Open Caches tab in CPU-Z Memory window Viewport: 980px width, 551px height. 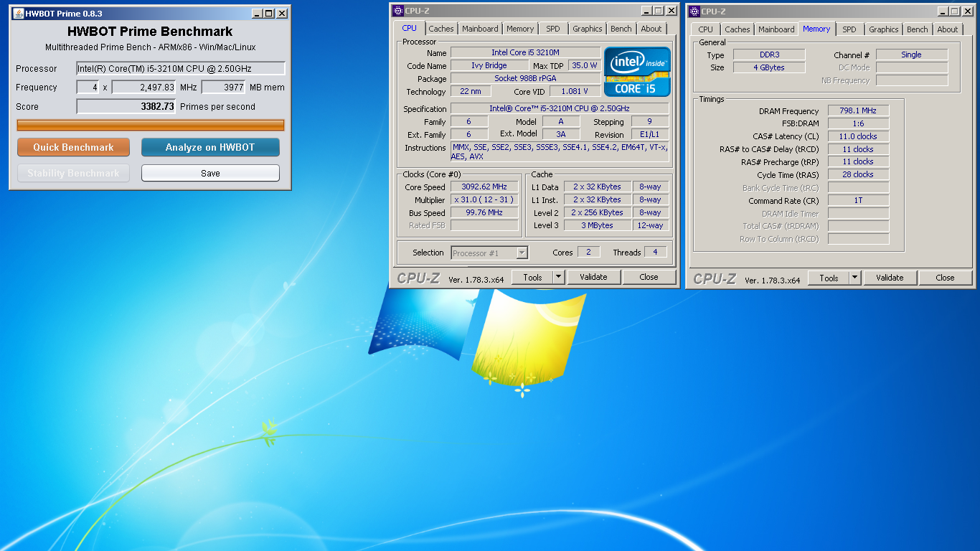[x=738, y=29]
